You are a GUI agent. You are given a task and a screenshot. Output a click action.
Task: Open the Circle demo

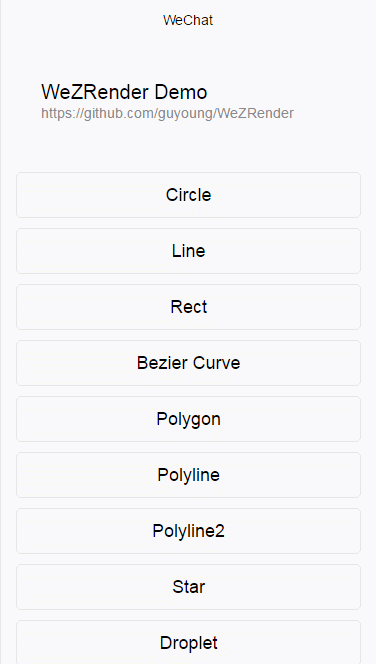coord(188,195)
